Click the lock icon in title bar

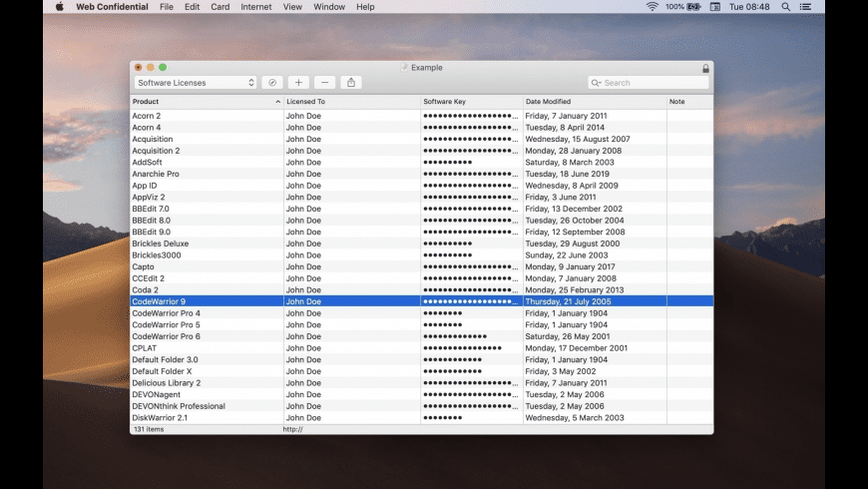point(705,68)
